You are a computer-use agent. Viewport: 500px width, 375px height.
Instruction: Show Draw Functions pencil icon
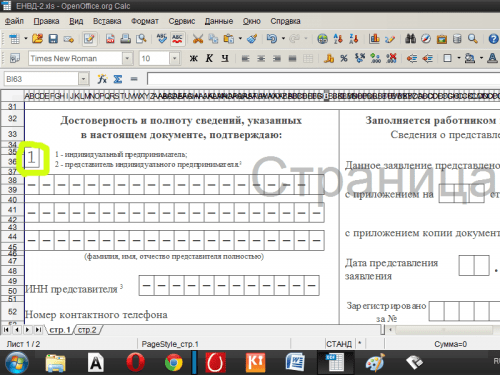point(390,39)
